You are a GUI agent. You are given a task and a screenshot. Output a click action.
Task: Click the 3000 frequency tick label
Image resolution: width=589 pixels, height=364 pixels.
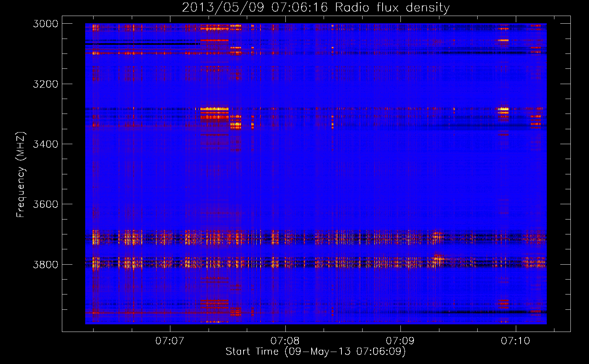click(x=46, y=24)
